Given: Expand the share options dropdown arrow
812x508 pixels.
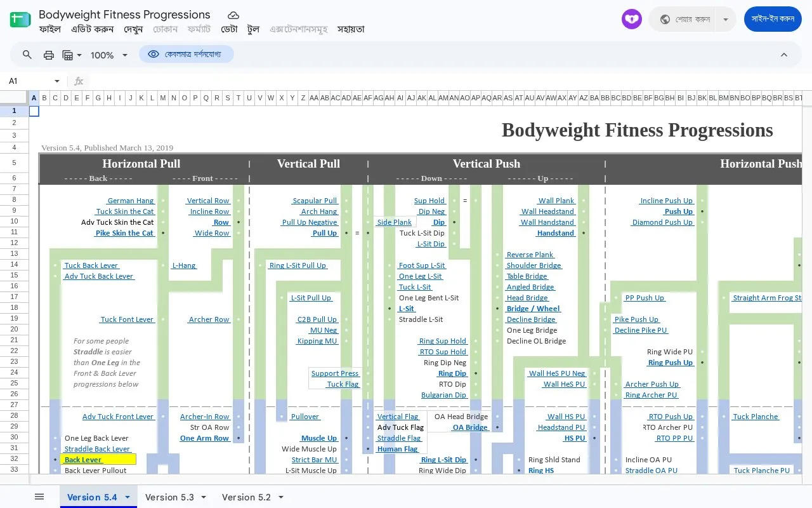Looking at the screenshot, I should click(x=725, y=19).
